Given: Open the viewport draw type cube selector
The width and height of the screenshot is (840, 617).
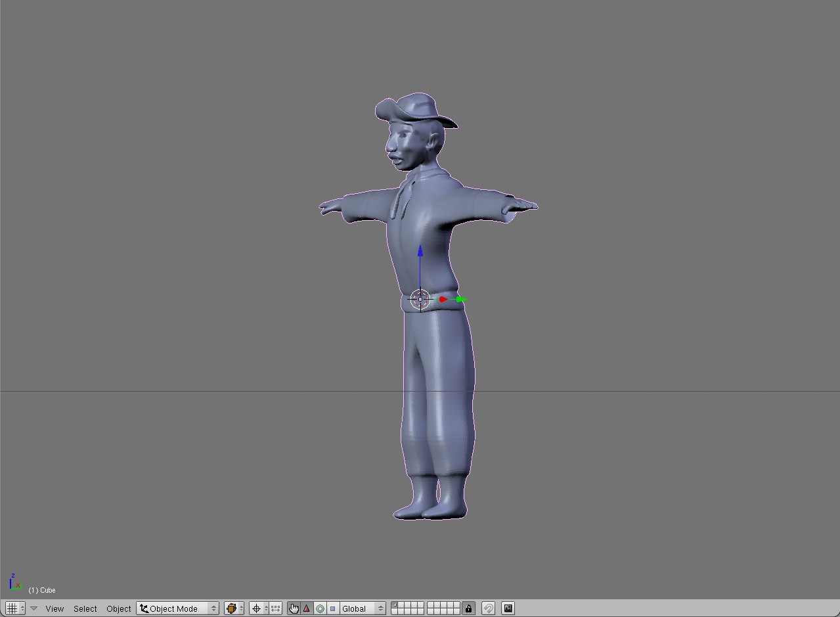Looking at the screenshot, I should [234, 608].
